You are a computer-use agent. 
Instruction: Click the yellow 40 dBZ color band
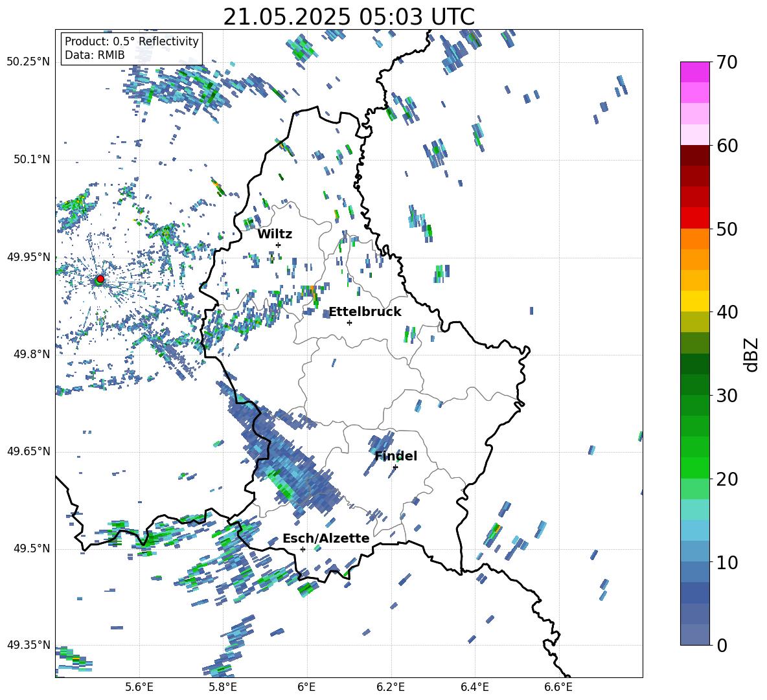694,301
